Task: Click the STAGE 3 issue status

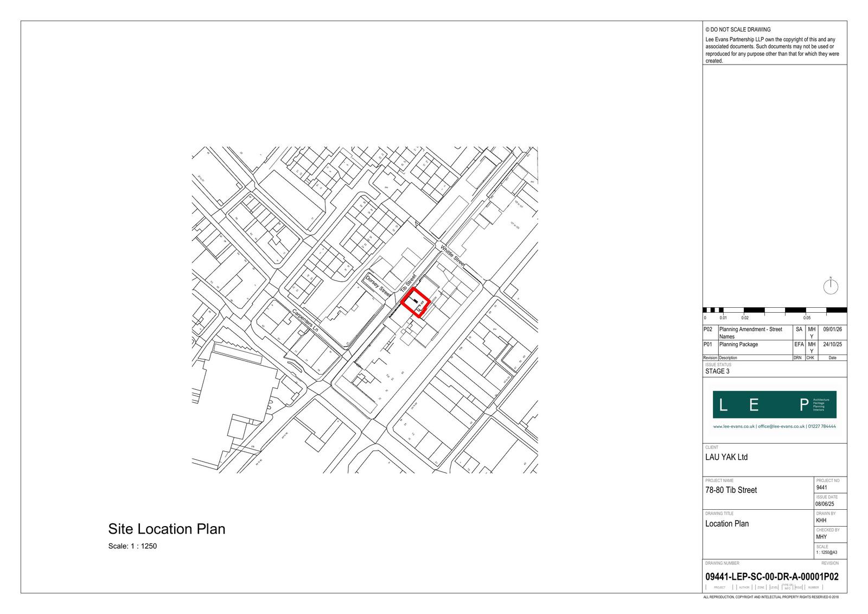Action: click(x=717, y=371)
